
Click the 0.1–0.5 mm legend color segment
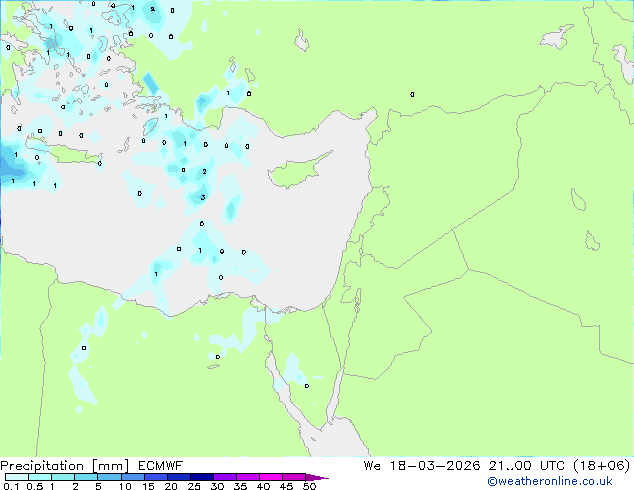(17, 477)
